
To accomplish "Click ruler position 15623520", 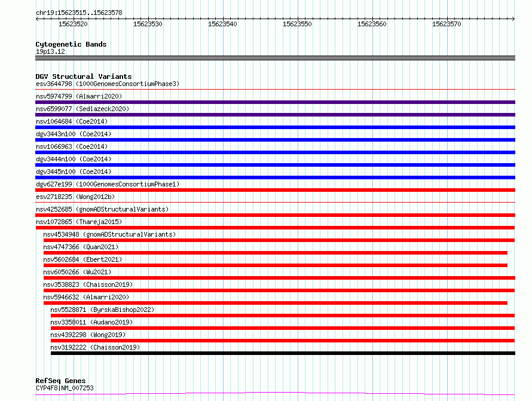I will pyautogui.click(x=73, y=24).
